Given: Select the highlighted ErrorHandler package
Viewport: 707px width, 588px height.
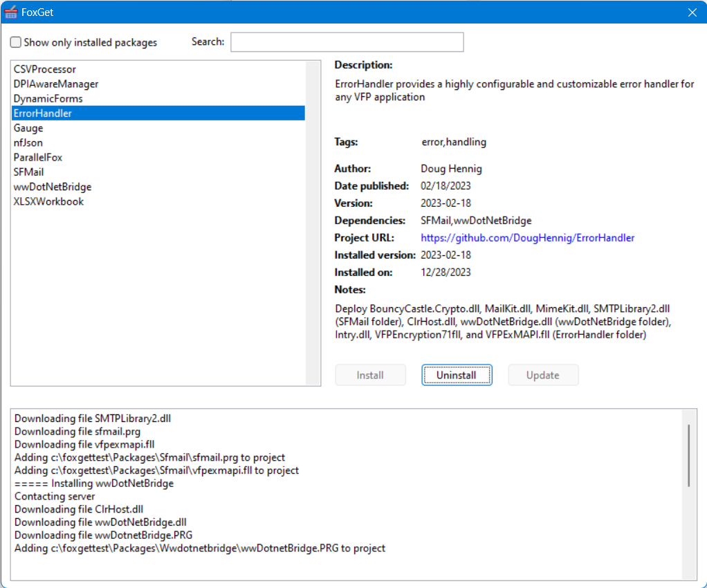Looking at the screenshot, I should pos(158,113).
